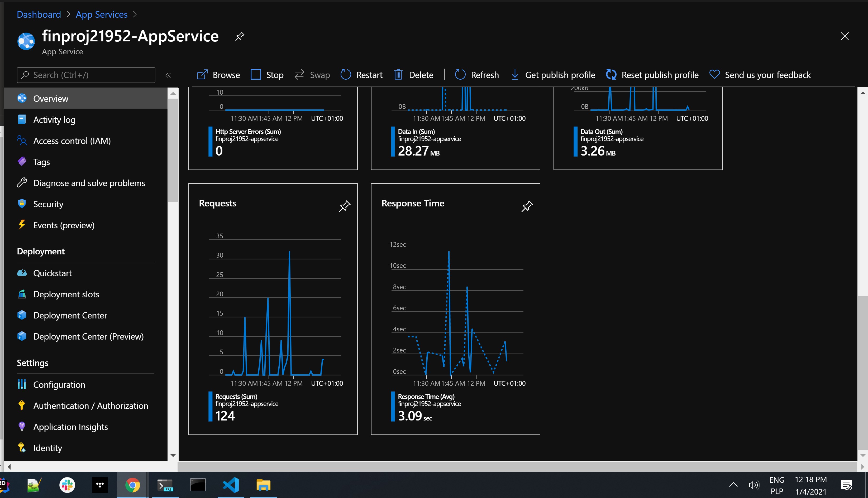Click the resource menu search box
868x498 pixels.
pyautogui.click(x=86, y=75)
